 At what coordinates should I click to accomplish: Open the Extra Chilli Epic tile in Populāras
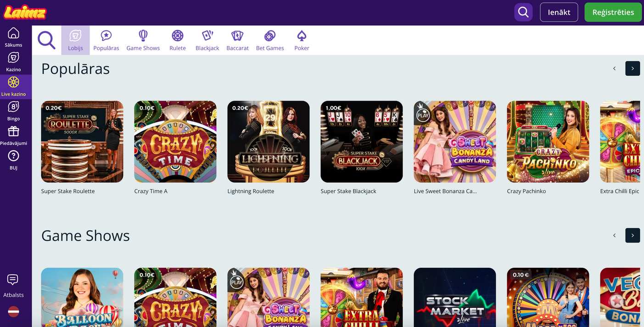pyautogui.click(x=620, y=142)
